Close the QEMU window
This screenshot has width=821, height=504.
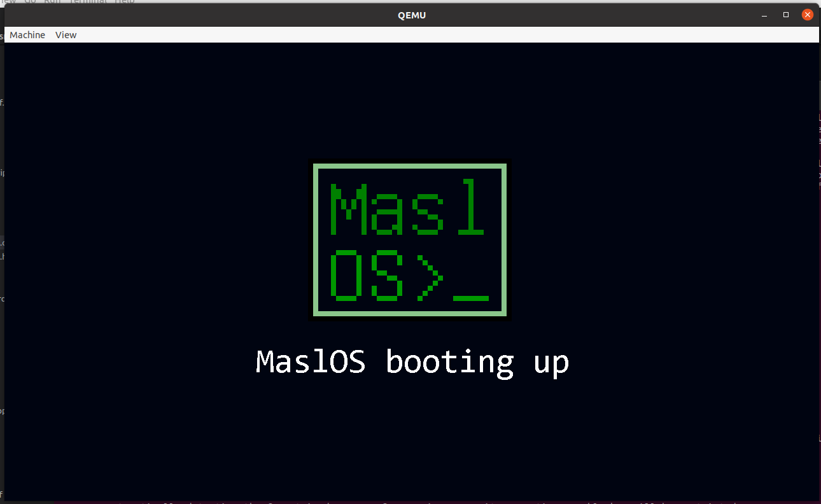pyautogui.click(x=807, y=15)
